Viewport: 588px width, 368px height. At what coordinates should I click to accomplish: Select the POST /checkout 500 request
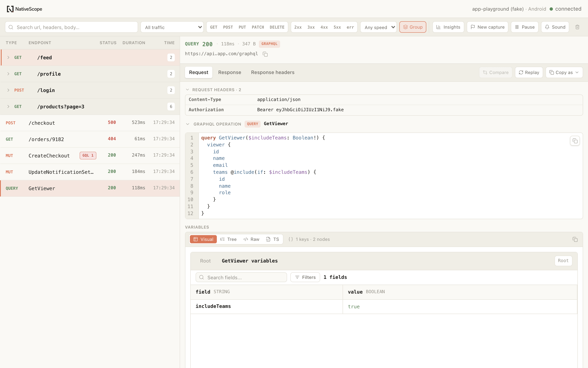click(x=90, y=123)
